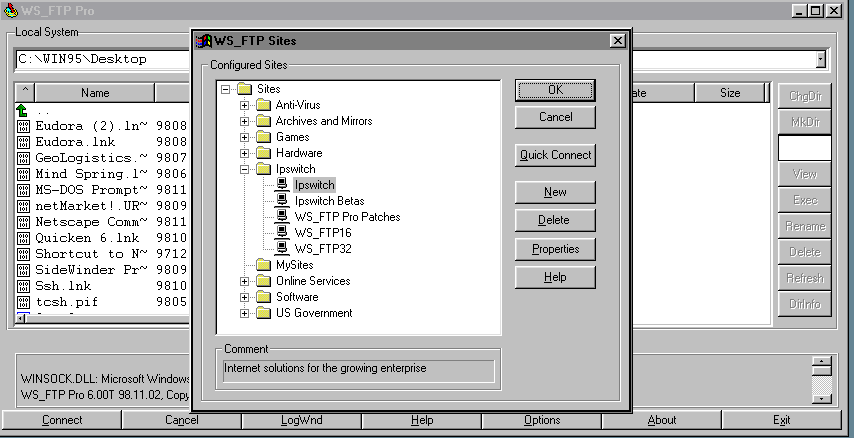The width and height of the screenshot is (854, 438).
Task: Confirm with the OK button
Action: coord(555,90)
